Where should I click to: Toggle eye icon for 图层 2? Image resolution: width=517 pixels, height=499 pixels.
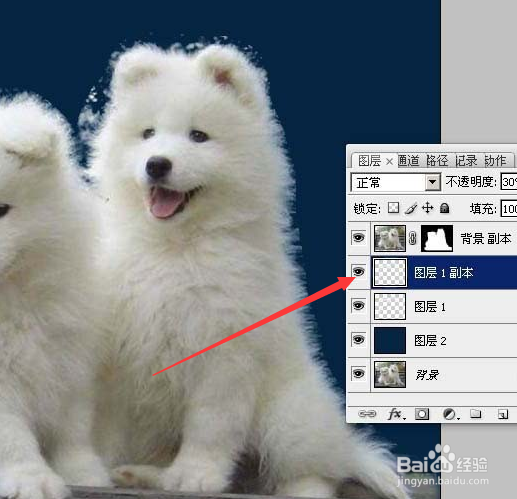[x=358, y=340]
